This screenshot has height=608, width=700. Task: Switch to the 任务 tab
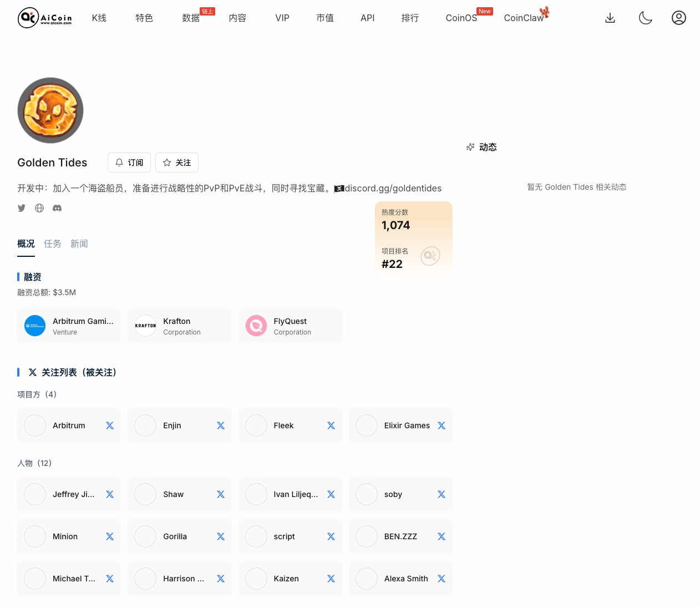tap(53, 244)
